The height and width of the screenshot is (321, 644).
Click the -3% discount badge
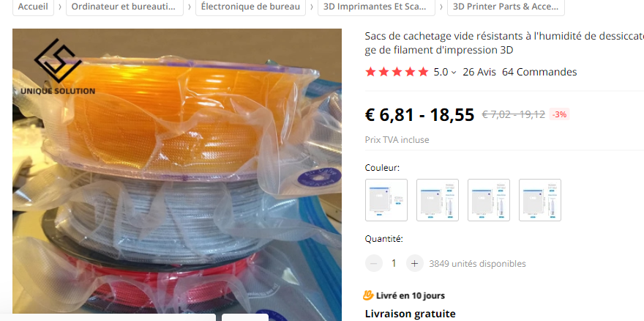tap(559, 114)
